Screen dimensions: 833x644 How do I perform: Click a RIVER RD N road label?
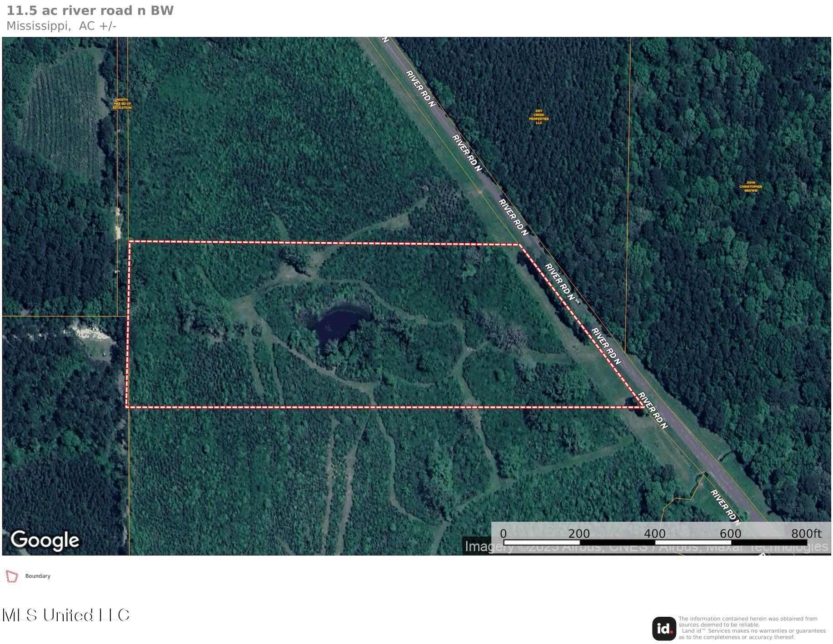pyautogui.click(x=467, y=152)
